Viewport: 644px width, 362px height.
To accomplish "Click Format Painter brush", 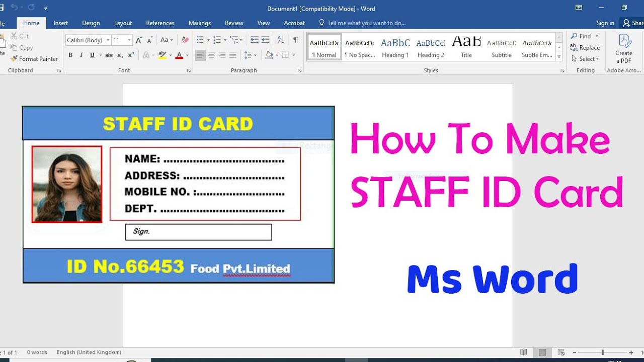I will [x=14, y=59].
